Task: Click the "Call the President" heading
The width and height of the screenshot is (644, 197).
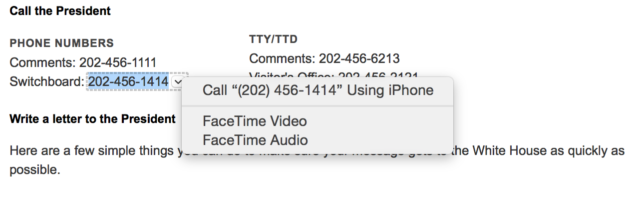Action: pyautogui.click(x=60, y=10)
